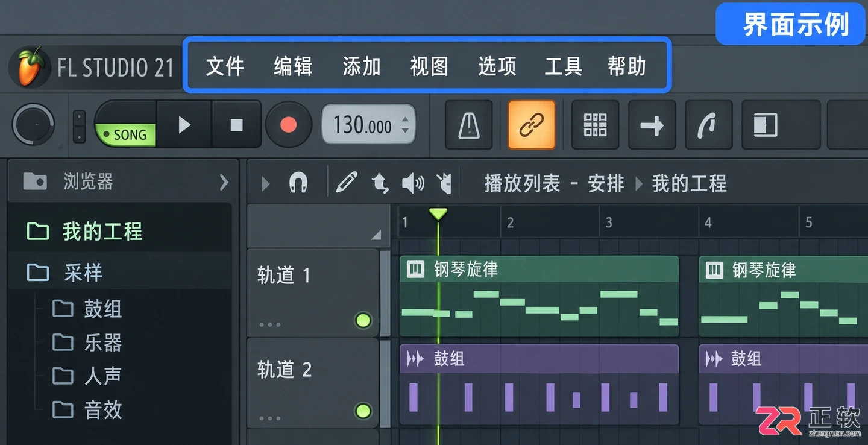Viewport: 868px width, 445px height.
Task: Click the round master knob left of SONG
Action: [34, 125]
